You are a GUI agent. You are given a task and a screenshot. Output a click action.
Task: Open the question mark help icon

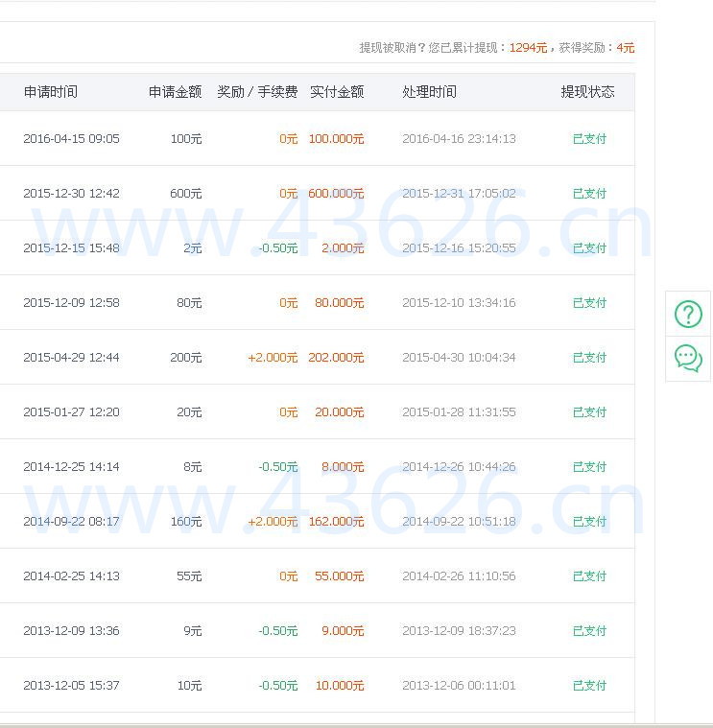(688, 315)
